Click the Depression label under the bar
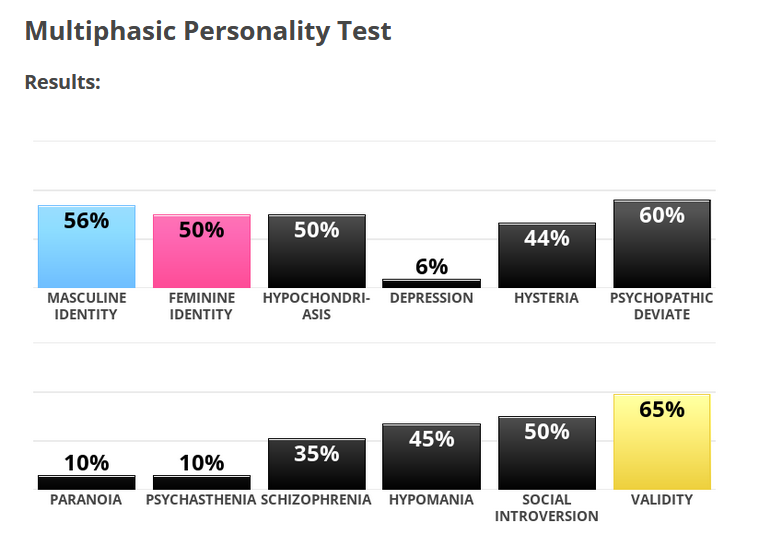Image resolution: width=760 pixels, height=545 pixels. coord(431,298)
